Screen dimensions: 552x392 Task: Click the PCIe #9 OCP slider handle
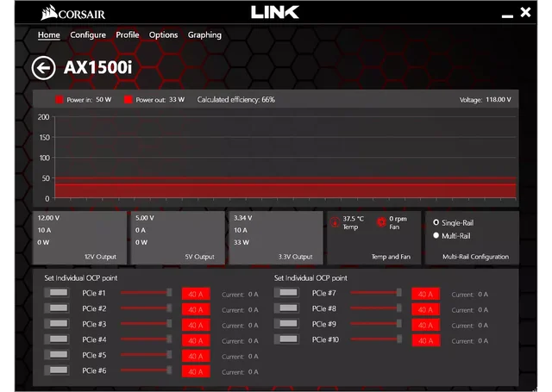click(x=398, y=325)
